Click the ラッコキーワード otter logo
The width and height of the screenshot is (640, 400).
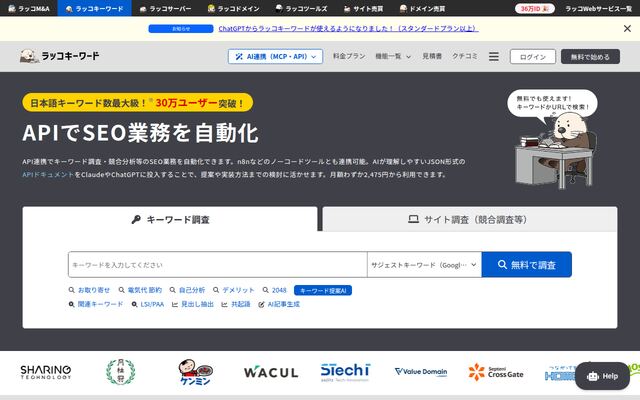click(x=60, y=56)
